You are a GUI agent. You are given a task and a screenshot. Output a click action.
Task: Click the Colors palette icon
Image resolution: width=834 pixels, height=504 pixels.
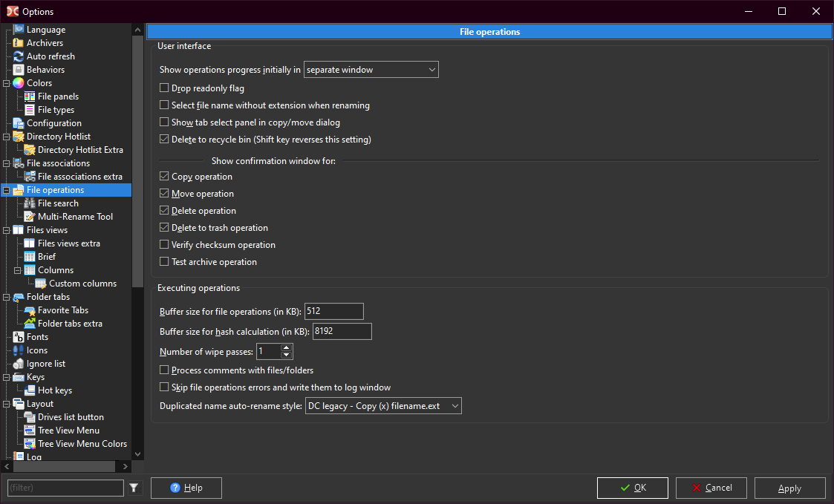coord(19,83)
